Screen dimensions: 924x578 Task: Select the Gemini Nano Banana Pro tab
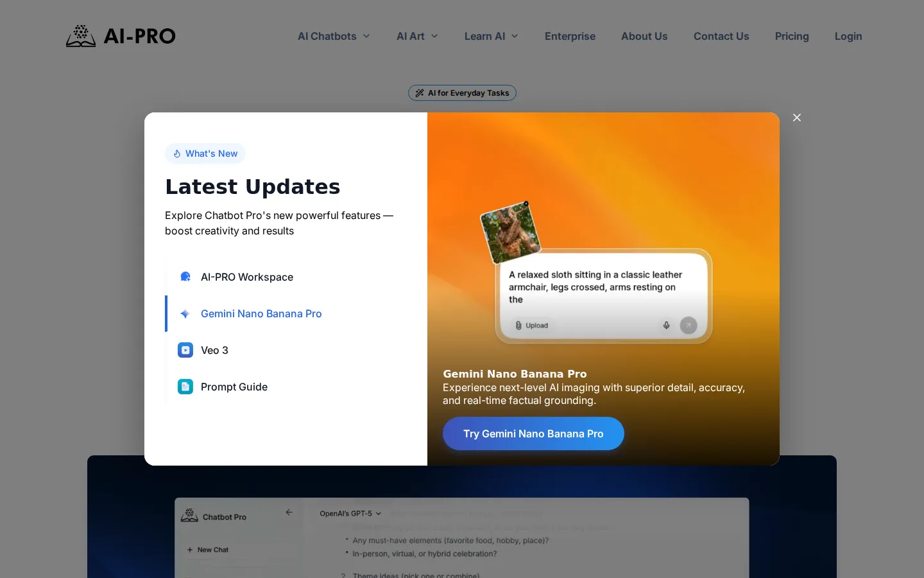tap(286, 313)
